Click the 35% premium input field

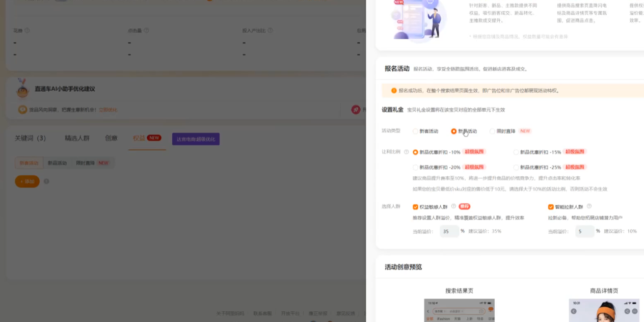[449, 231]
